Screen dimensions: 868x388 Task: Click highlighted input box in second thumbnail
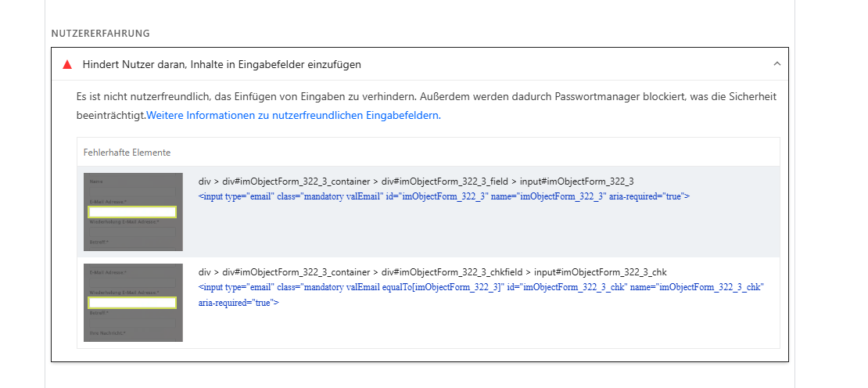(x=132, y=302)
